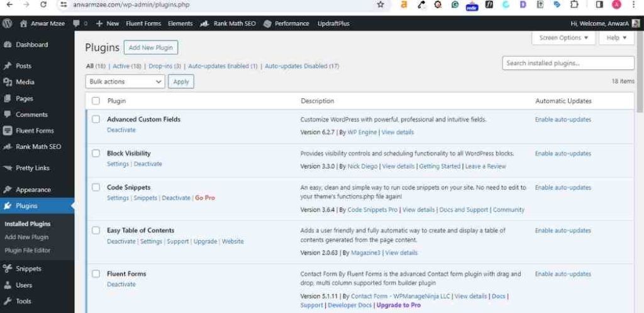Open Posts via the pin icon

(8, 65)
